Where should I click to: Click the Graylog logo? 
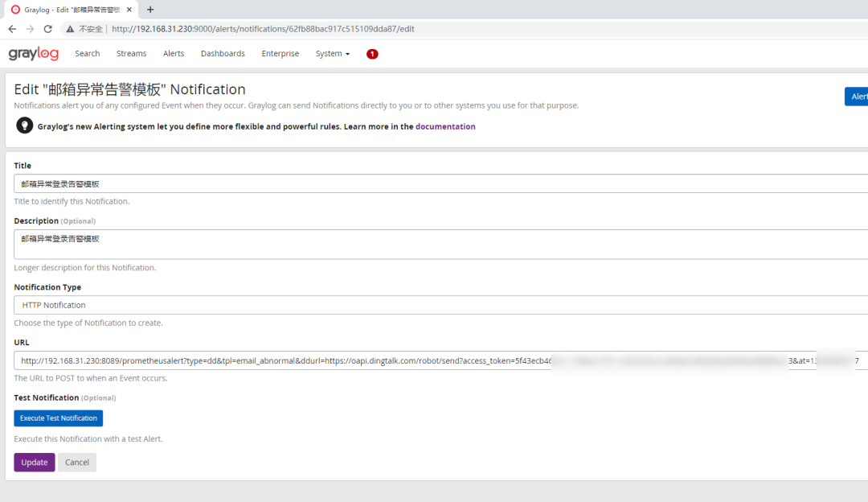click(33, 53)
